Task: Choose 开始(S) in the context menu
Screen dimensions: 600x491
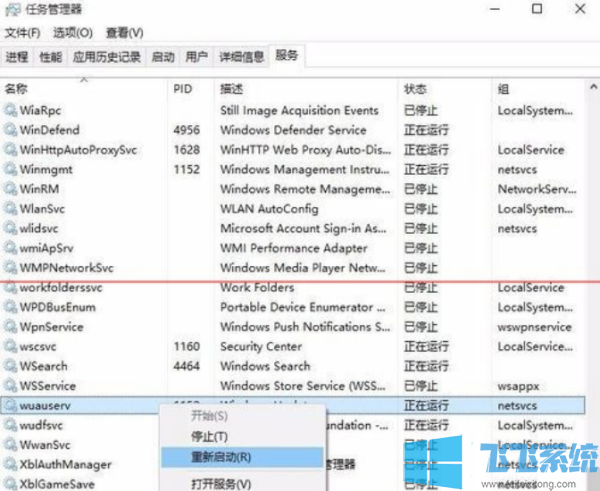Action: coord(209,416)
